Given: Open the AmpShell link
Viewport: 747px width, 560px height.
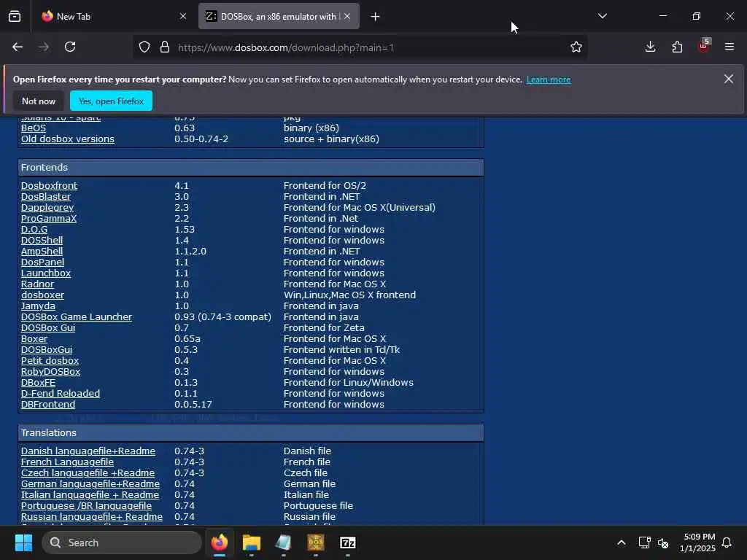Looking at the screenshot, I should coord(42,252).
